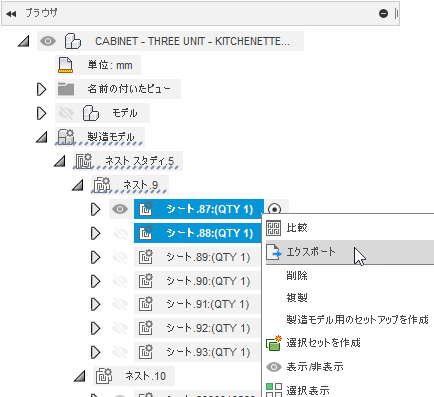Select シート.87:(QTY 1) row
This screenshot has width=434, height=397.
tap(199, 209)
